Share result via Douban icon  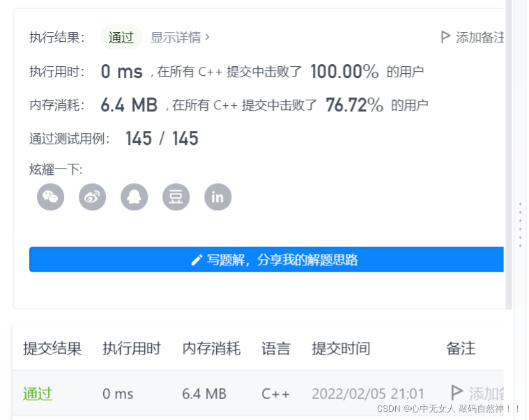[176, 197]
